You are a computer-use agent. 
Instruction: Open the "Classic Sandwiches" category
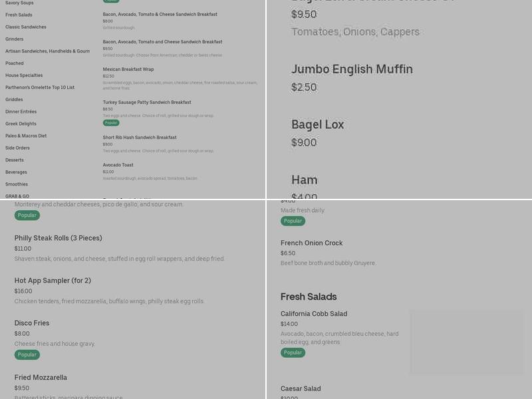point(26,27)
